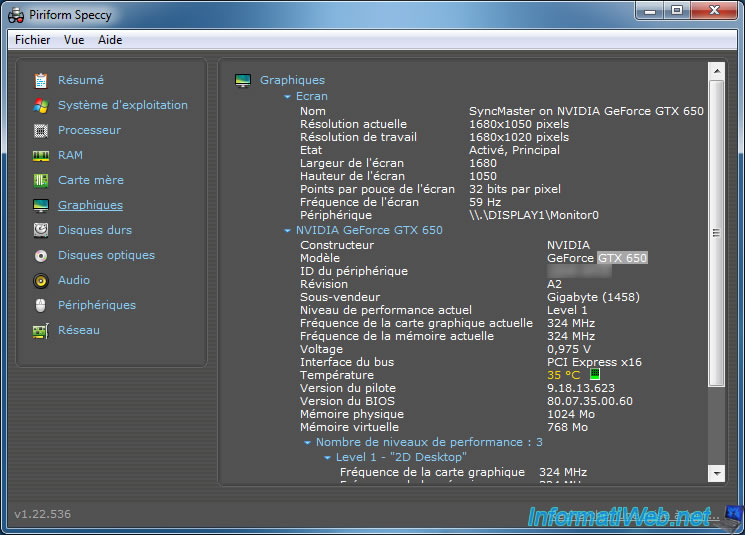Select the Processeur chip icon
The height and width of the screenshot is (535, 745).
41,130
